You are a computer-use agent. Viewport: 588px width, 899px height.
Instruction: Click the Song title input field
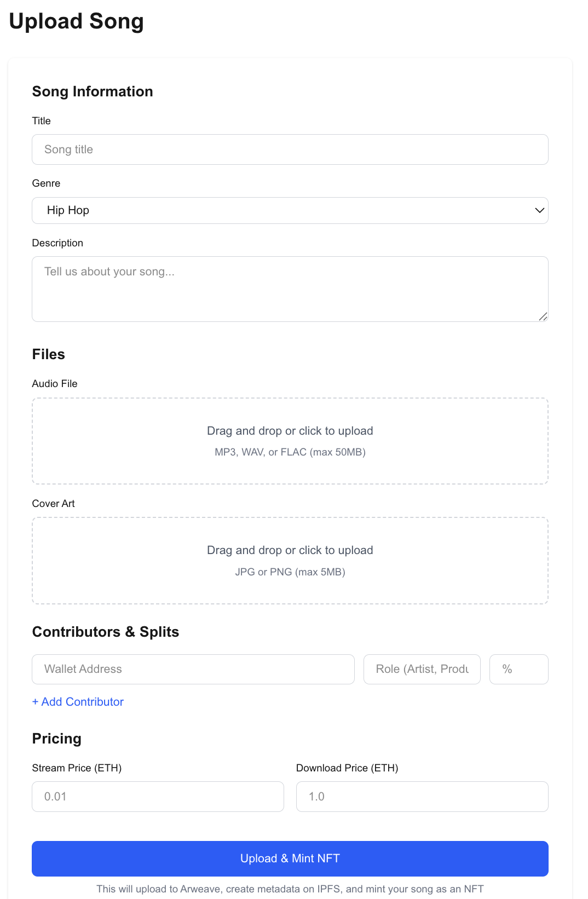[290, 149]
